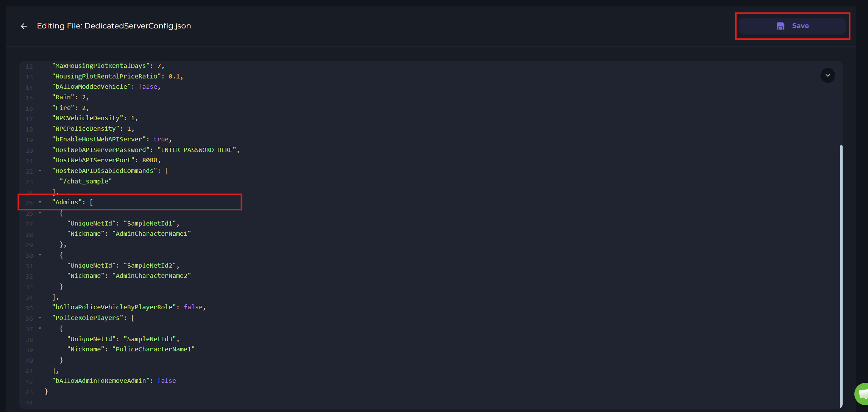This screenshot has height=412, width=868.
Task: Collapse the PoliceRolePlayers array fold arrow
Action: (x=40, y=318)
